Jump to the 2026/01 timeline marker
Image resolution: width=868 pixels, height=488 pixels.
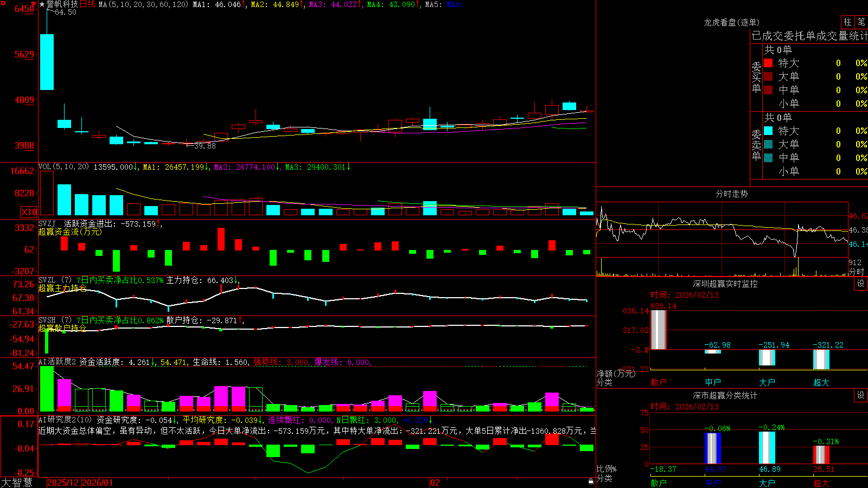click(x=98, y=483)
